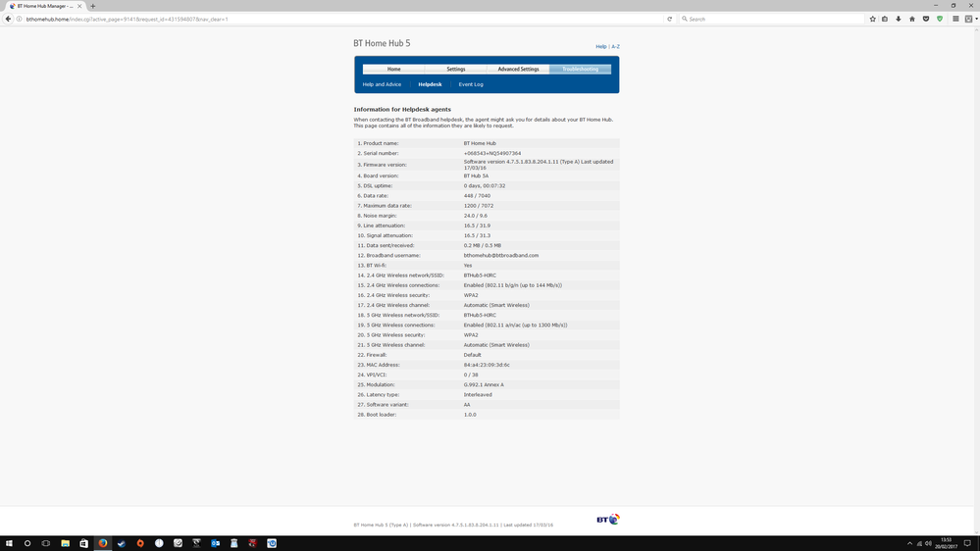Click the Maximum data rate value 1200 / 7072
The width and height of the screenshot is (980, 551).
(478, 206)
